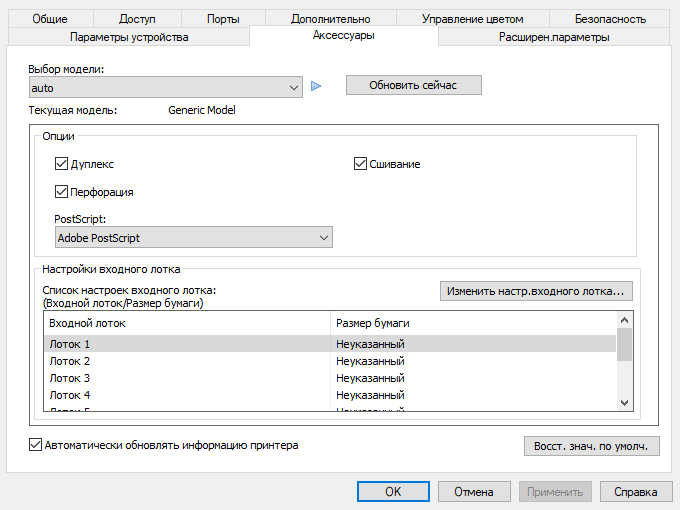This screenshot has height=510, width=680.
Task: Switch to the Общие tab
Action: coord(50,19)
